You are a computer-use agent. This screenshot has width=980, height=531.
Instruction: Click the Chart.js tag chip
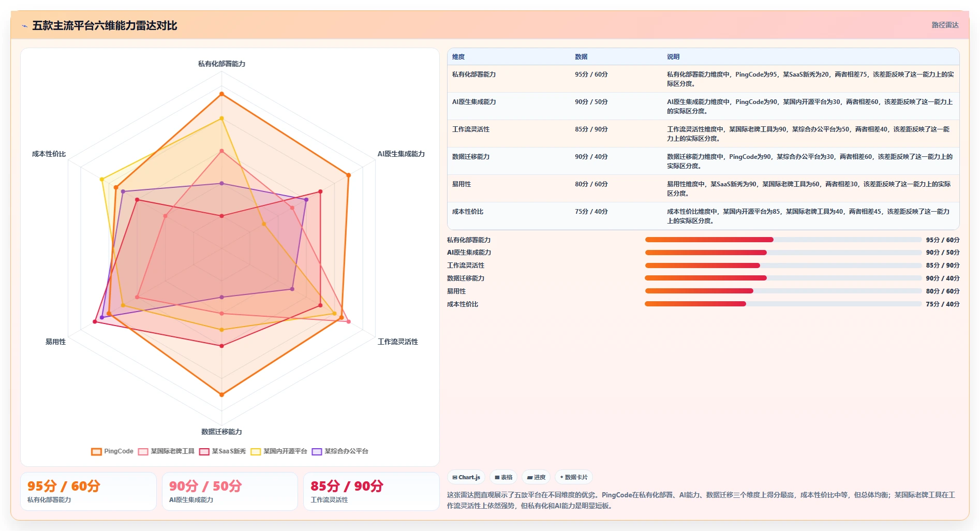(x=466, y=477)
